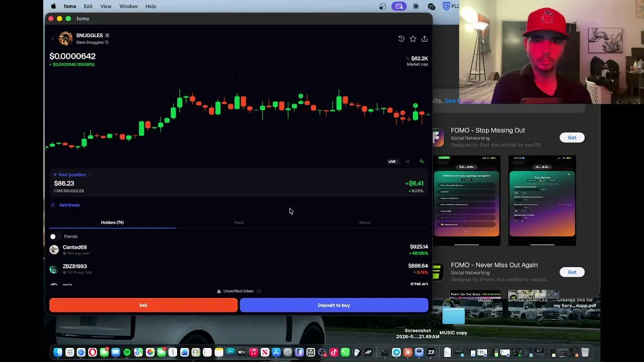
Task: Launch Opera from the Dock
Action: click(93, 352)
